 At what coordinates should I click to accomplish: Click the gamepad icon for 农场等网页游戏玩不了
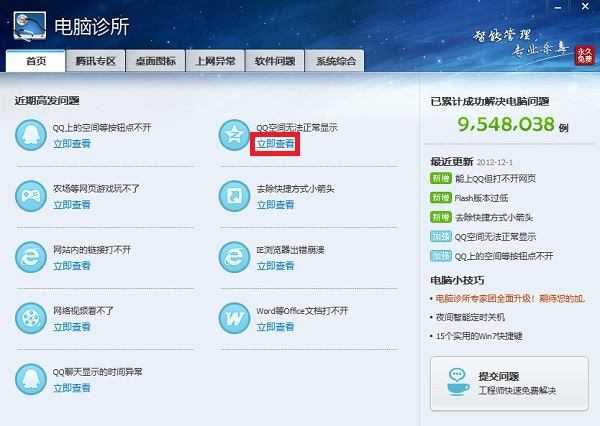click(x=31, y=196)
